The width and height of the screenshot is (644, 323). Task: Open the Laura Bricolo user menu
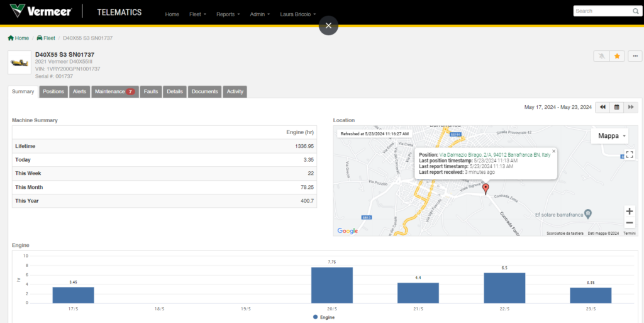click(x=297, y=14)
